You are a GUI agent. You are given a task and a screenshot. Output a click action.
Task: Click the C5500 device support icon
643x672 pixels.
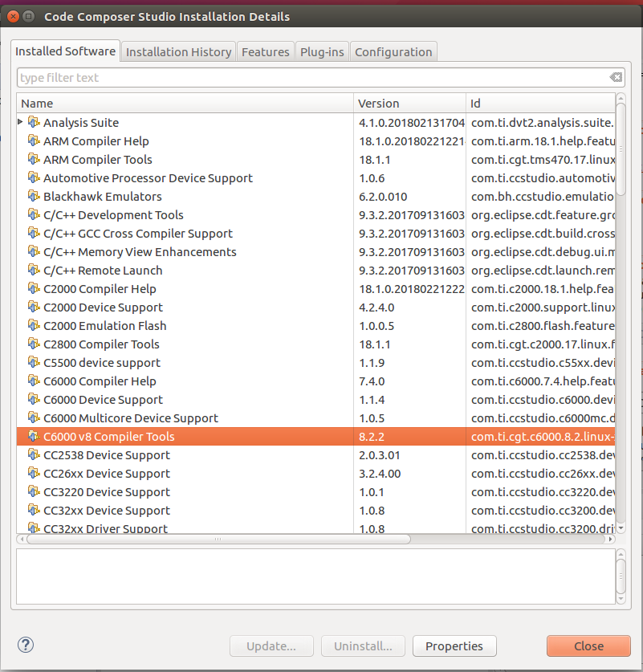pos(34,362)
